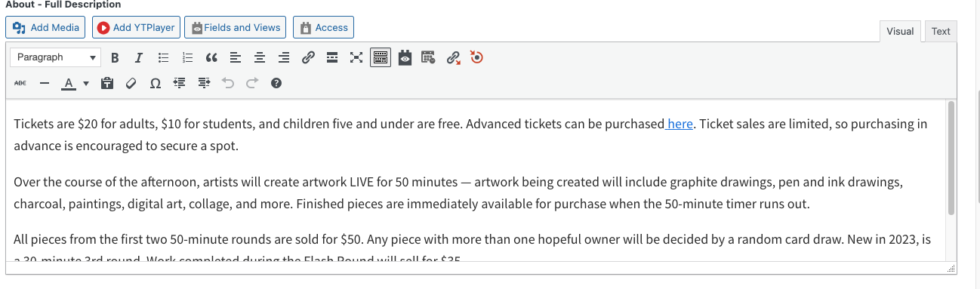Image resolution: width=980 pixels, height=289 pixels.
Task: Switch to the Text editor tab
Action: (x=941, y=31)
